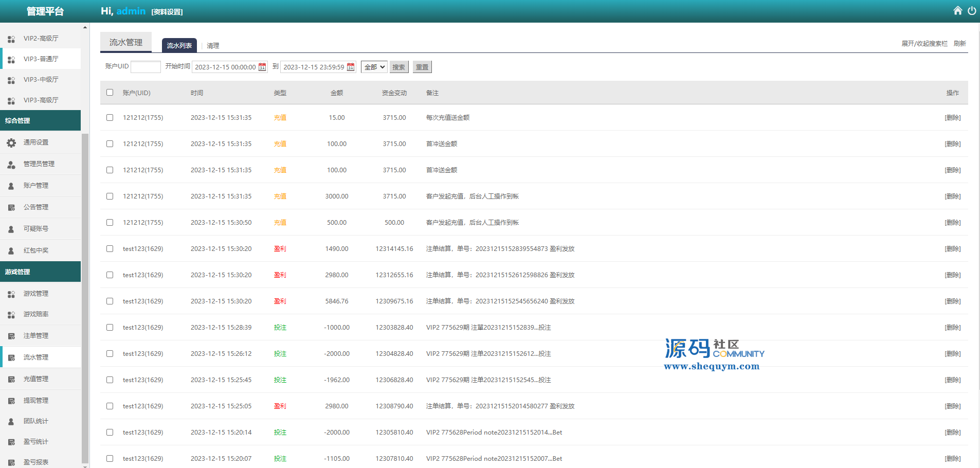Click the 游戏赔率 sidebar icon
Screen dimensions: 980x468
[11, 315]
